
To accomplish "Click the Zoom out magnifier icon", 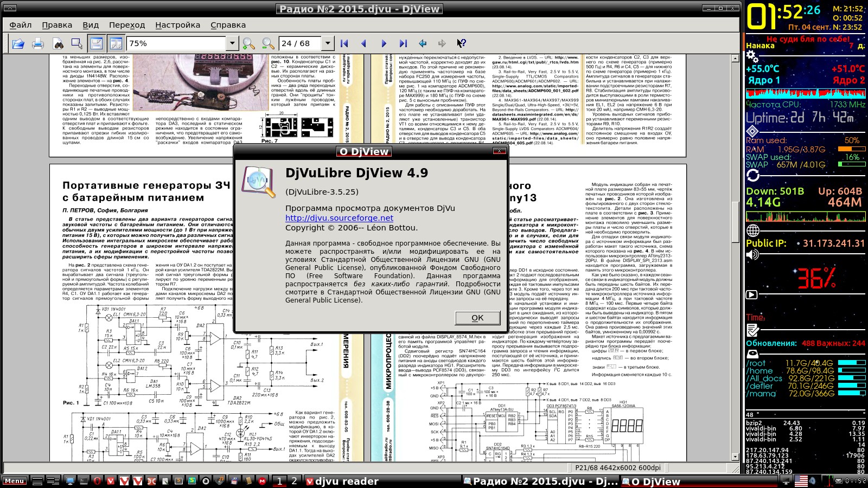I will click(x=268, y=43).
